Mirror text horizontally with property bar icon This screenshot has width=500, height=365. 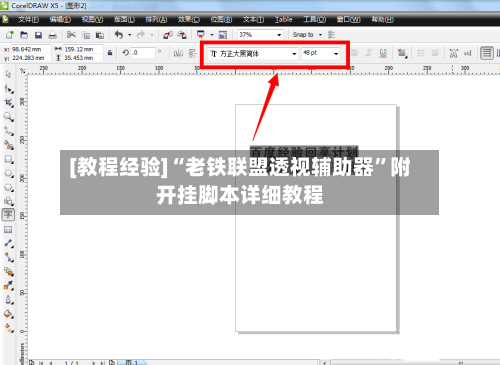coord(179,53)
